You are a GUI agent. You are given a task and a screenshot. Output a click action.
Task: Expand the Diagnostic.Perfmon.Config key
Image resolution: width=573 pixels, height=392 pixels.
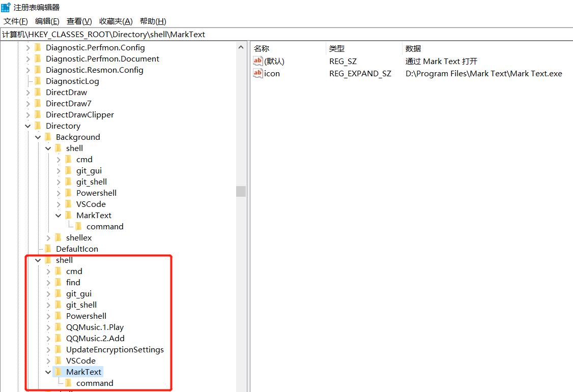[x=28, y=48]
